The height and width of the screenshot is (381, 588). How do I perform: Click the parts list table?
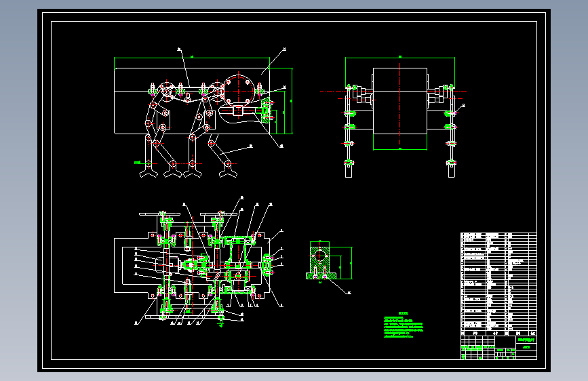tap(498, 284)
